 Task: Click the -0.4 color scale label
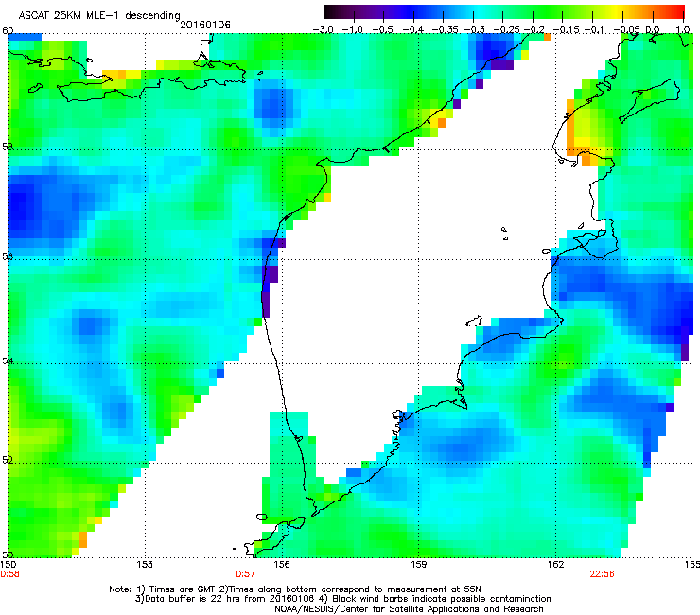pos(412,30)
